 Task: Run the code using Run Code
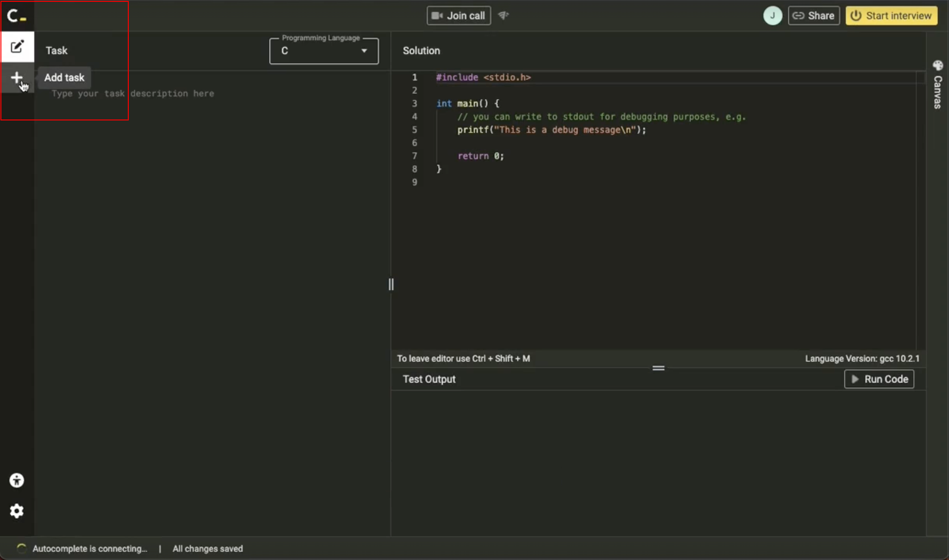879,379
